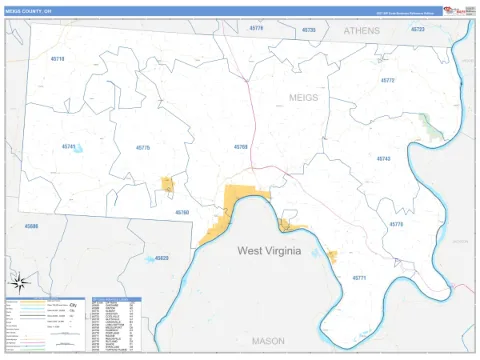Click the ZIP code reference table
480x360 pixels.
pyautogui.click(x=117, y=324)
